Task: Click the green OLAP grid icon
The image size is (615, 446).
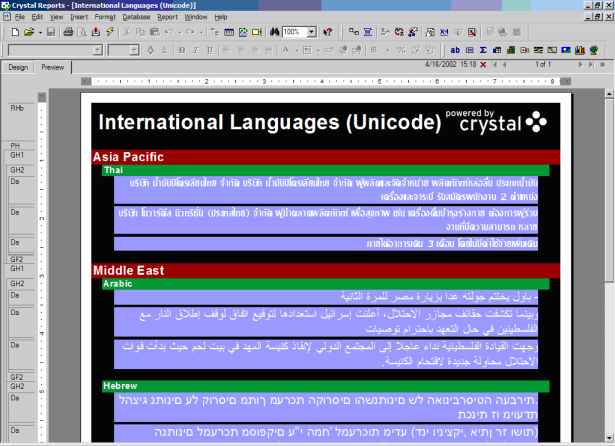Action: click(511, 50)
